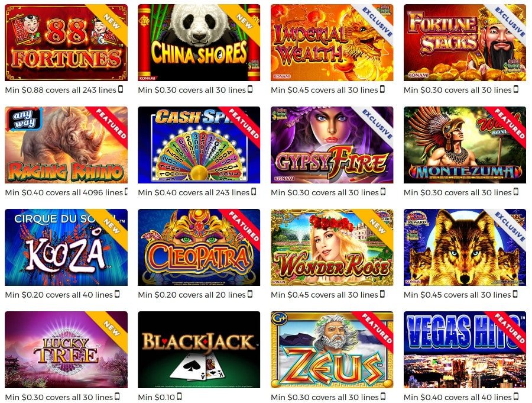This screenshot has width=532, height=403.
Task: Select the Wonder Rose game thumbnail
Action: point(332,247)
